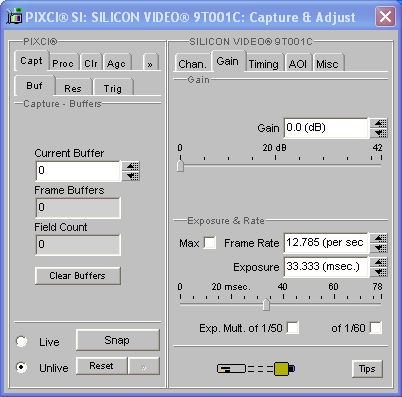Decrease Gain value with down spinner arrow
This screenshot has height=397, width=402.
coord(379,133)
